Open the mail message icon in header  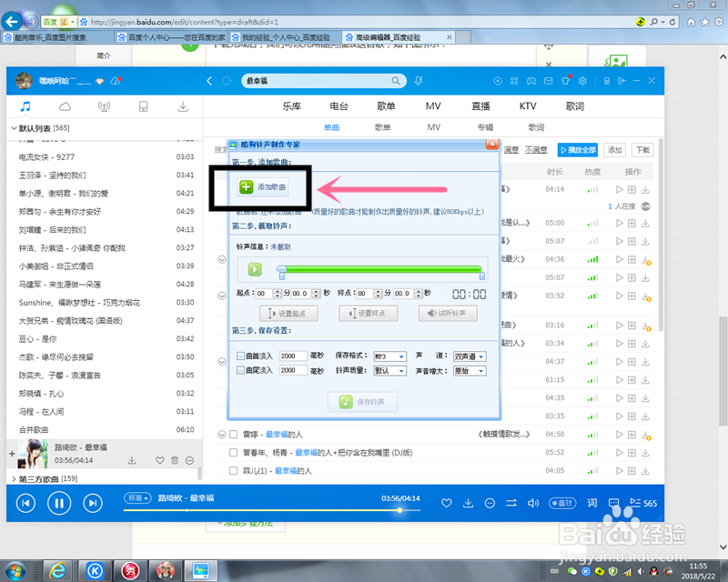point(549,81)
